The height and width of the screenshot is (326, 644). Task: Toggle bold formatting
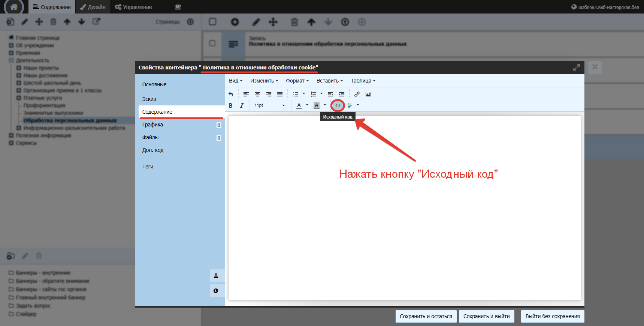(x=231, y=105)
